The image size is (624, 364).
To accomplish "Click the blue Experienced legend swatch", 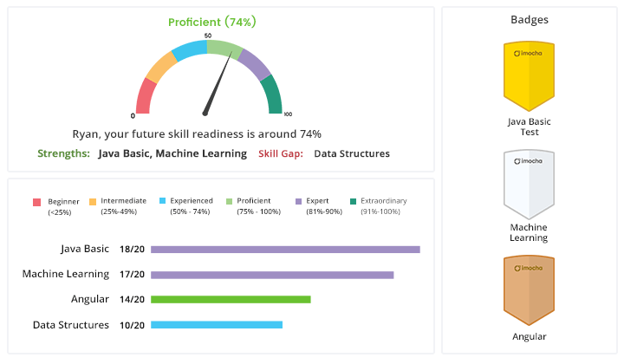I will [x=161, y=202].
